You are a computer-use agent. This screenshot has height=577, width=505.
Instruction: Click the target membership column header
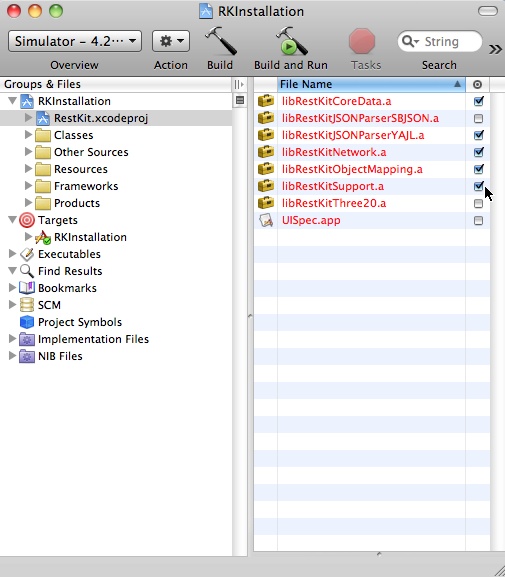pos(477,84)
